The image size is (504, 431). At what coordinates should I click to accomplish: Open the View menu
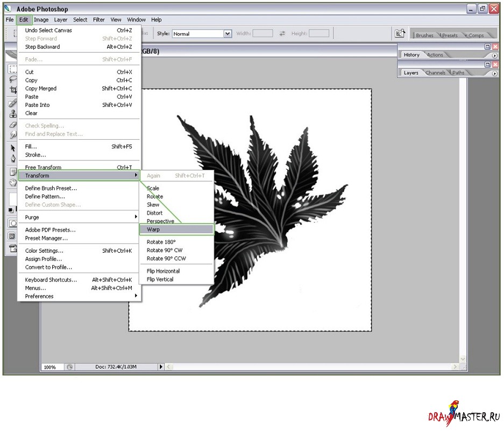(116, 19)
